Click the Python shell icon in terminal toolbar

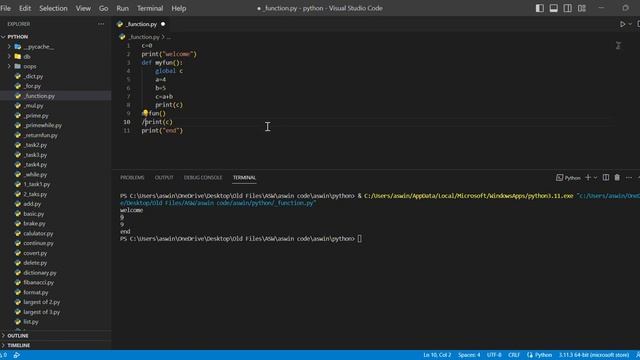pos(560,178)
